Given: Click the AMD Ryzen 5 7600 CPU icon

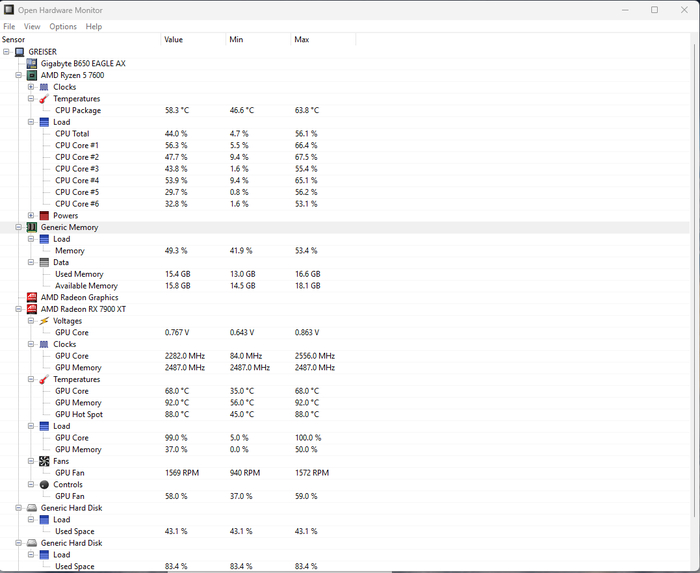Looking at the screenshot, I should [x=32, y=75].
